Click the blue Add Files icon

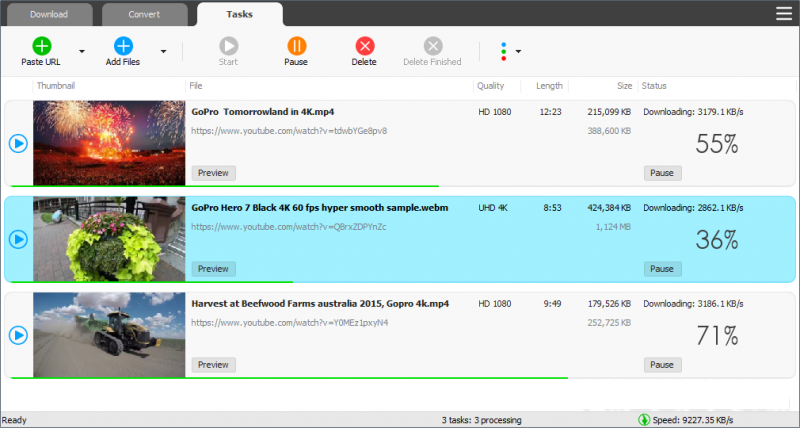pyautogui.click(x=123, y=45)
